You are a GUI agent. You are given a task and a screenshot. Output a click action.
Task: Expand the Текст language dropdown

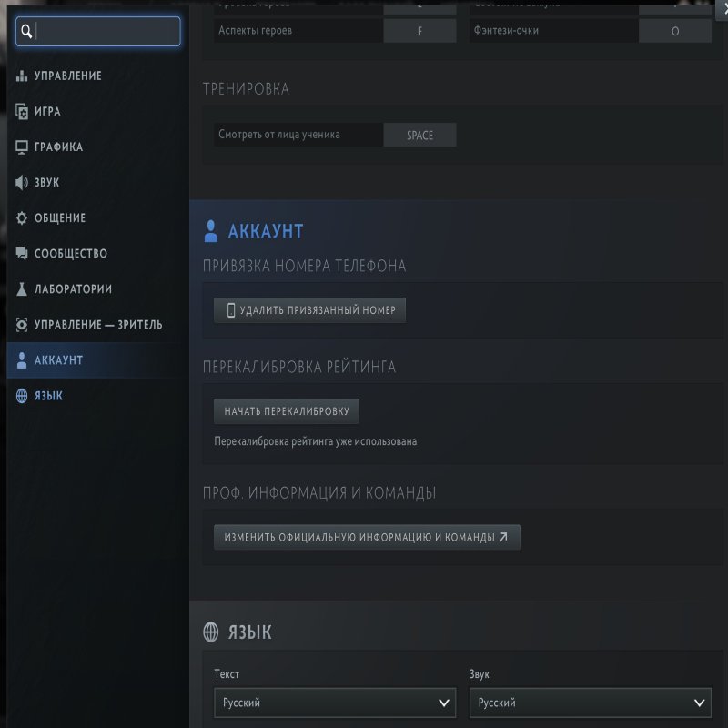[334, 703]
